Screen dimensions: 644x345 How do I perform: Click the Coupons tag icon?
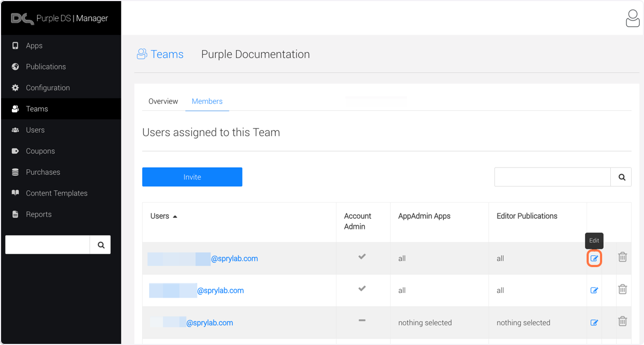coord(15,151)
